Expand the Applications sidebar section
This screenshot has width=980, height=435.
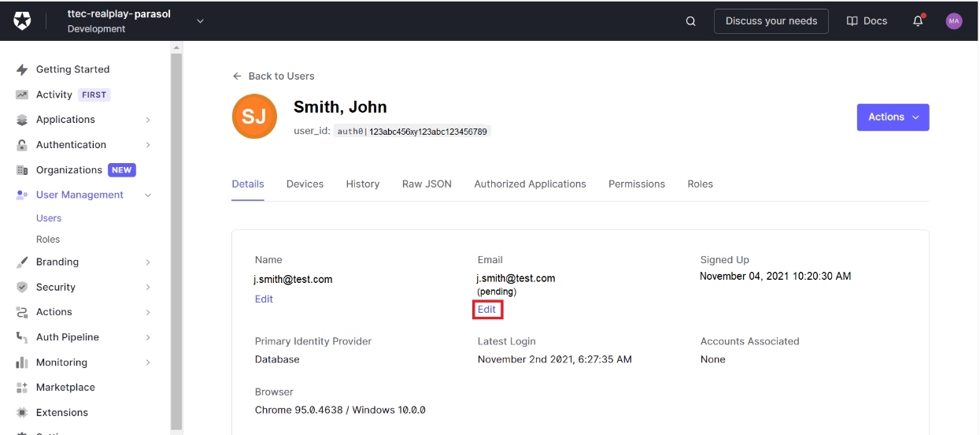(x=148, y=120)
